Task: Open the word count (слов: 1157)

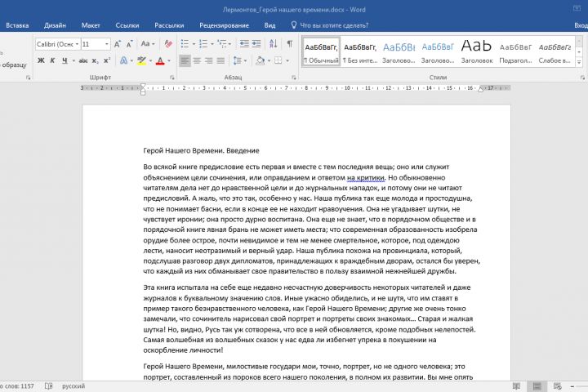Action: pyautogui.click(x=17, y=386)
